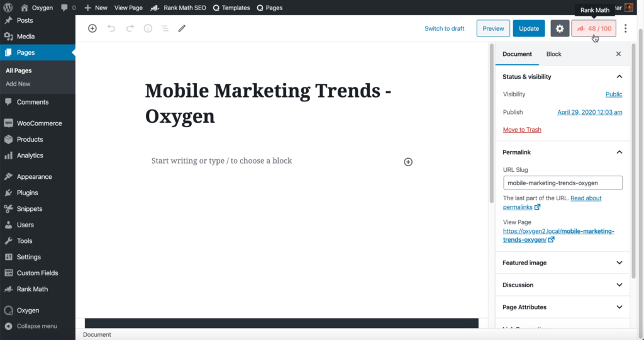Open Pages item in admin bar
This screenshot has width=644, height=340.
pyautogui.click(x=269, y=8)
